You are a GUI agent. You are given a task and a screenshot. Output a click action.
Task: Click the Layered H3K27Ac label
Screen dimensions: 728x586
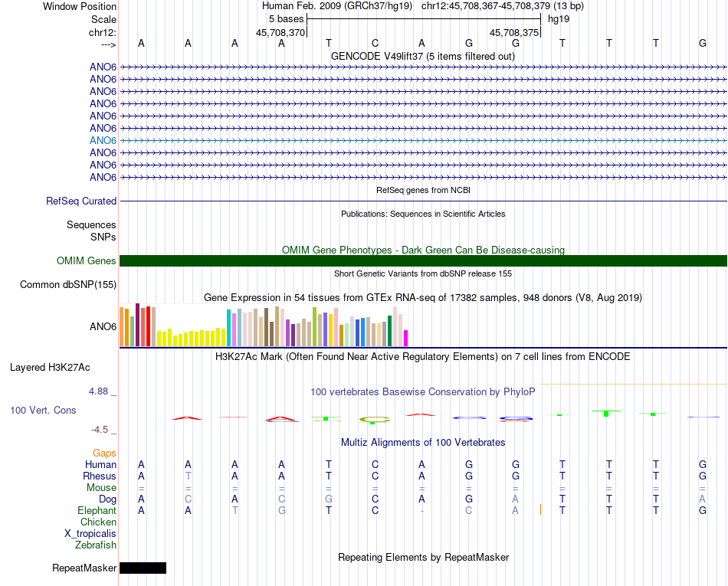(50, 368)
